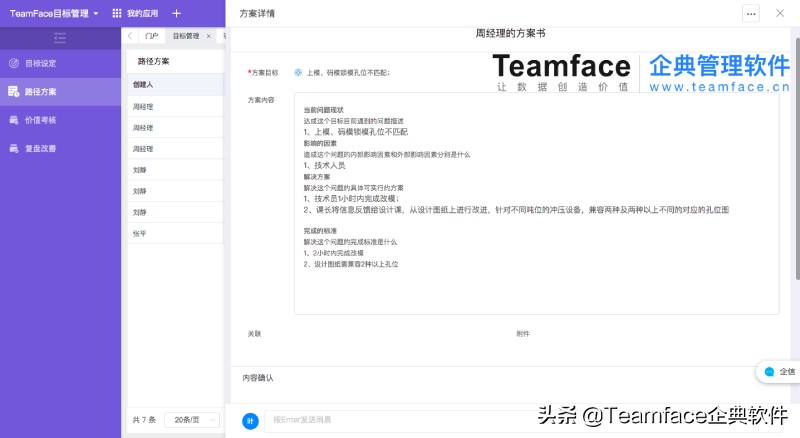Viewport: 800px width, 438px height.
Task: Select the 张平 row
Action: (176, 233)
